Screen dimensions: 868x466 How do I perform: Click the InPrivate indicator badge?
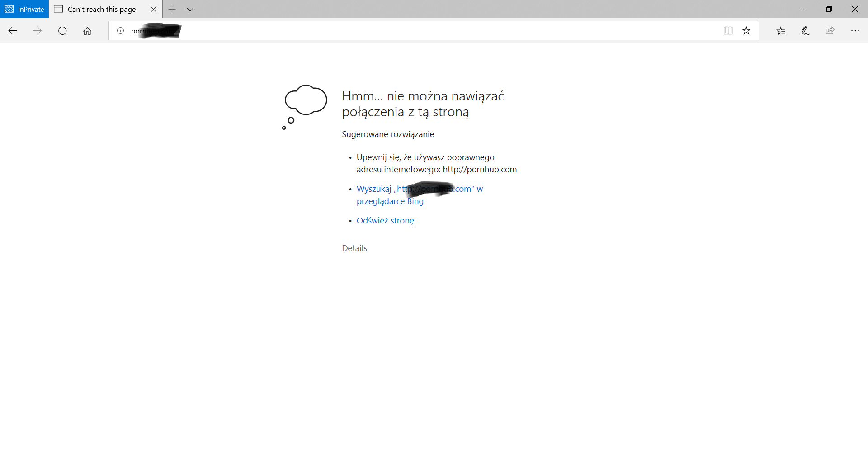[x=24, y=9]
